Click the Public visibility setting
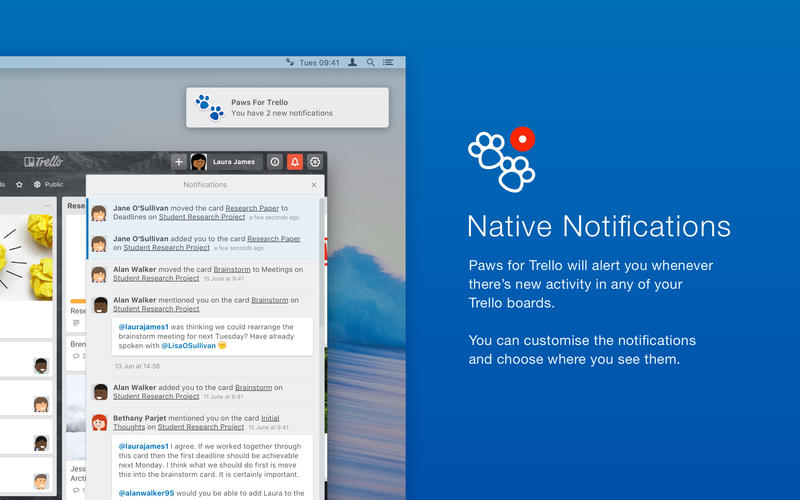 (48, 184)
